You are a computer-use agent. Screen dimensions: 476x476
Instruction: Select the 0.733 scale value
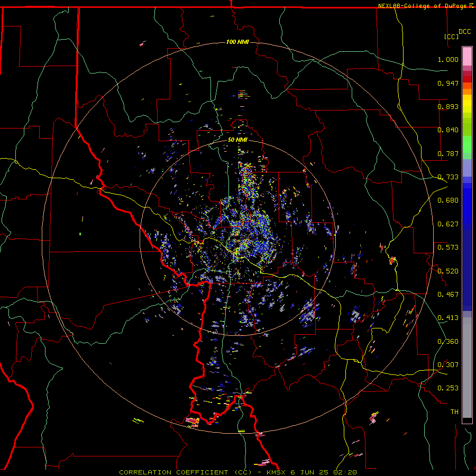coord(448,177)
